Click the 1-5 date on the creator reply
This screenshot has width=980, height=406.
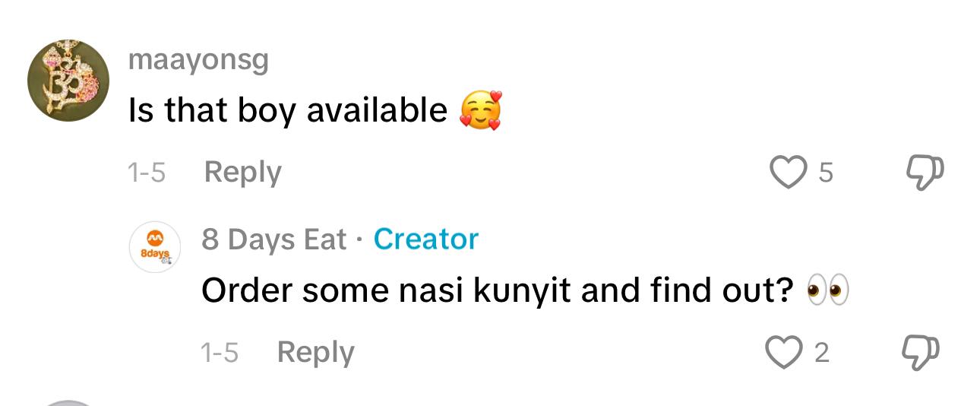point(220,353)
